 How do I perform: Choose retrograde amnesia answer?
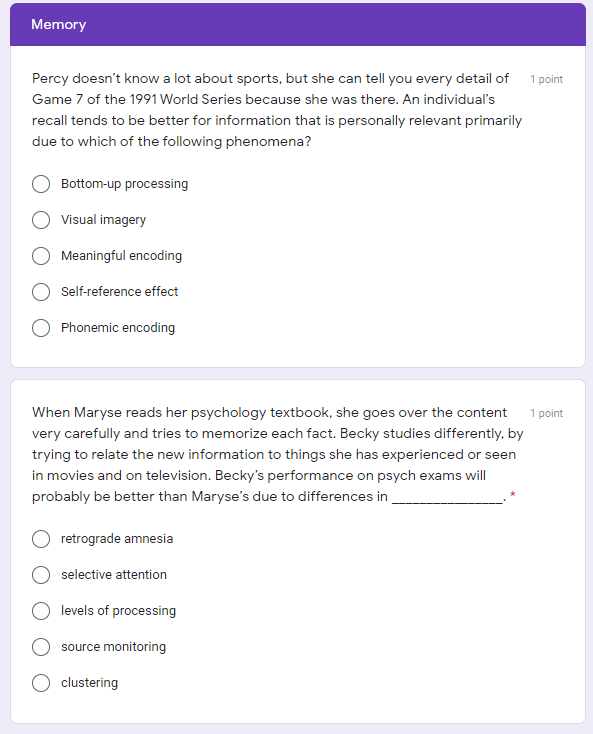[x=41, y=539]
